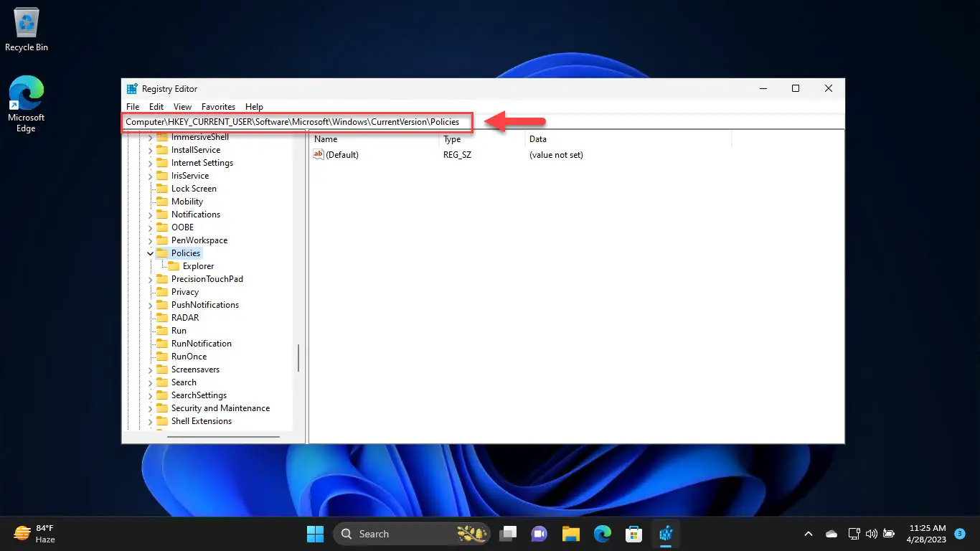Select the Microsoft Edge desktop shortcut

27,105
